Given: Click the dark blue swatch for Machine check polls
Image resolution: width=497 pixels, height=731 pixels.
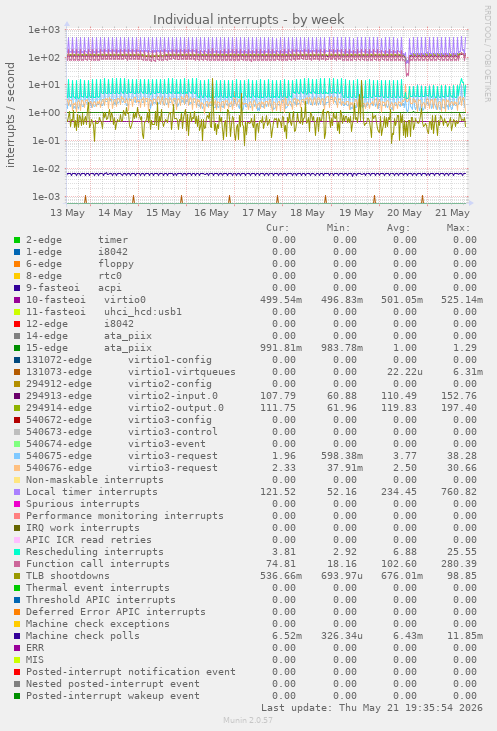Looking at the screenshot, I should (17, 636).
